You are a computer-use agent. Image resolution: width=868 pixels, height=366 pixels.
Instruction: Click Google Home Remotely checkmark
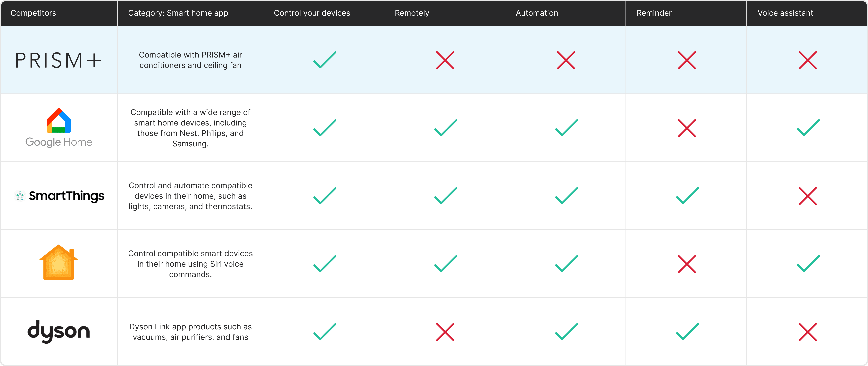coord(446,128)
